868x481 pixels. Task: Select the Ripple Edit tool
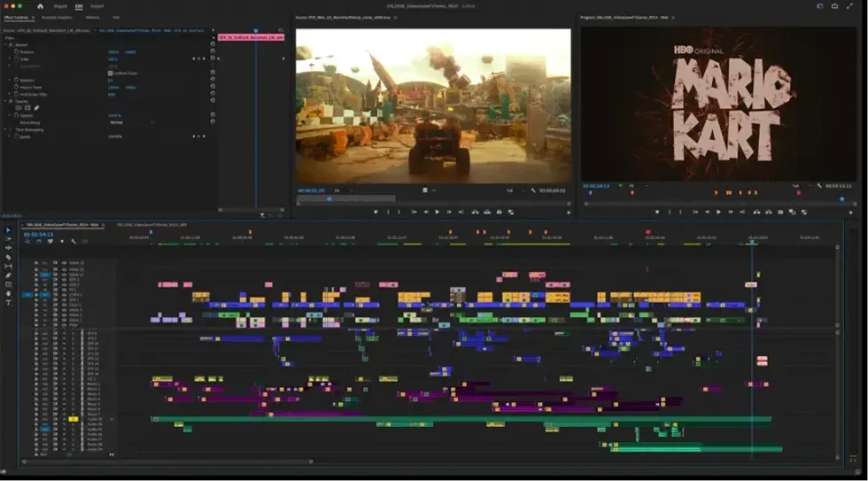pyautogui.click(x=8, y=248)
